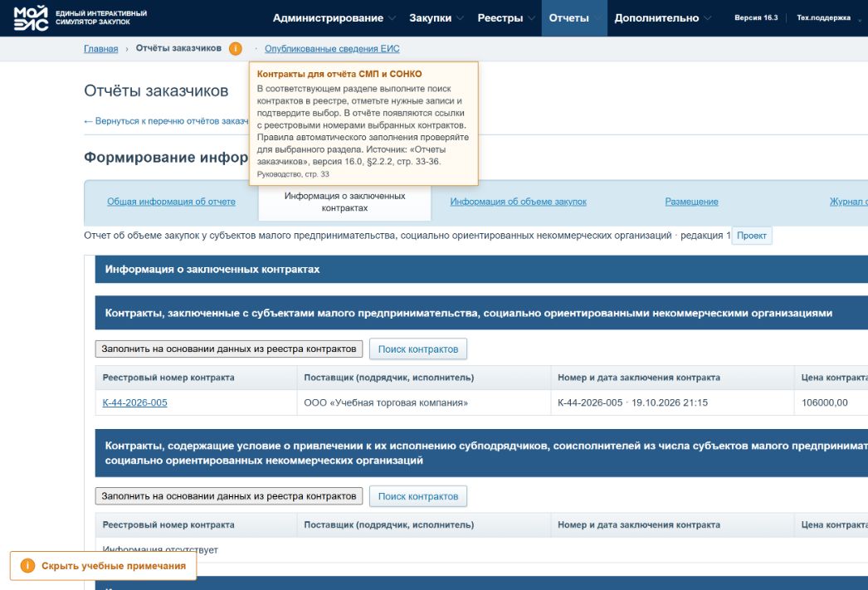Go to Главная breadcrumb link
Viewport: 868px width, 590px height.
(100, 49)
